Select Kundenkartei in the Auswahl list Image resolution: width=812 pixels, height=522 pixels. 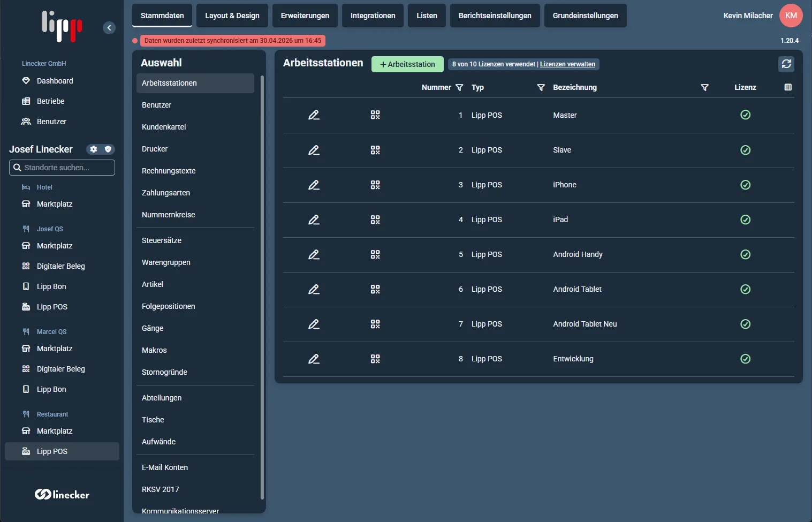pos(195,127)
